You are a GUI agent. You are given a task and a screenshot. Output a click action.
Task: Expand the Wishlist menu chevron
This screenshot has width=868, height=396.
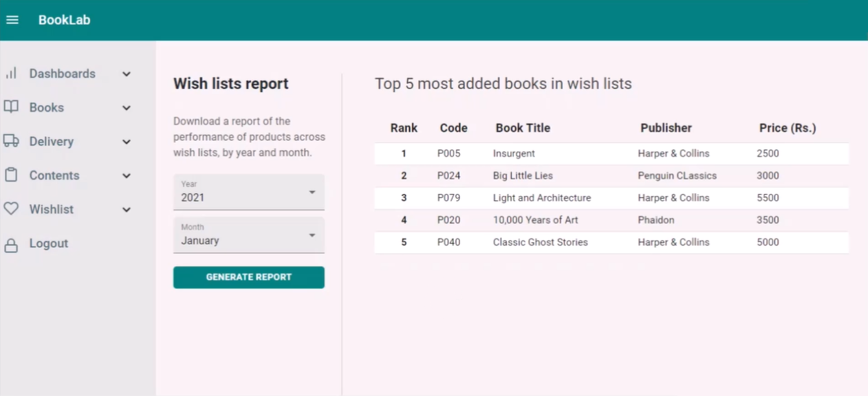tap(127, 210)
